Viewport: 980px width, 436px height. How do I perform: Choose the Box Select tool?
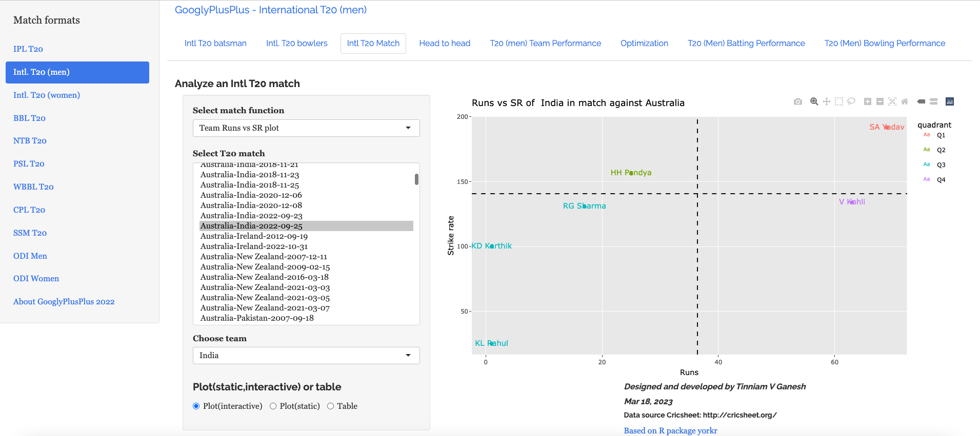pyautogui.click(x=838, y=101)
